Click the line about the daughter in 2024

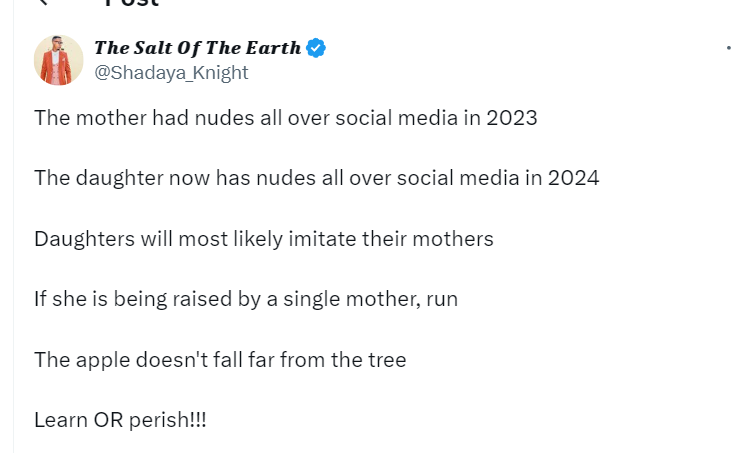tap(317, 178)
